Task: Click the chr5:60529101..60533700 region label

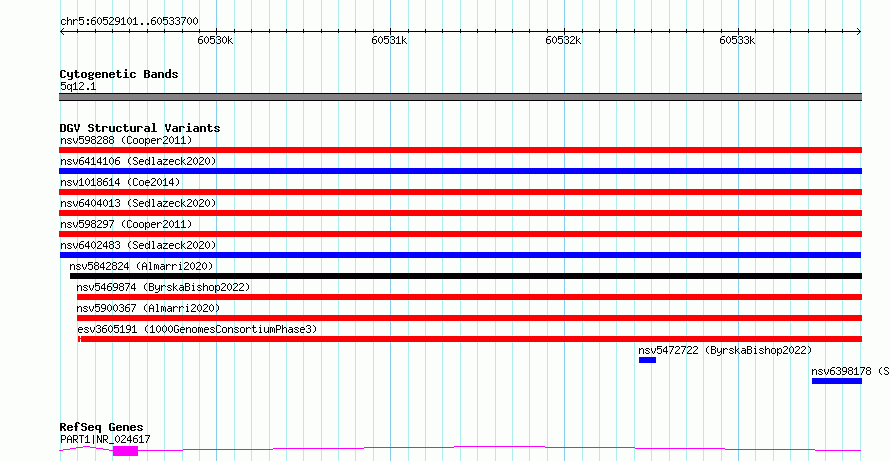Action: [129, 22]
